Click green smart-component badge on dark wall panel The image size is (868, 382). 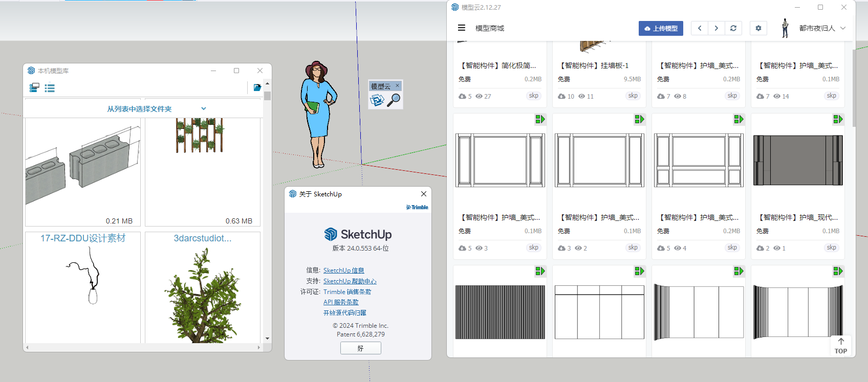click(838, 119)
